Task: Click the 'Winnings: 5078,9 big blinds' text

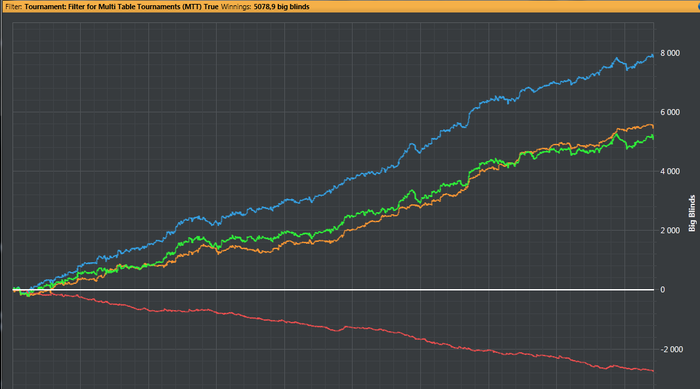Action: coord(265,7)
